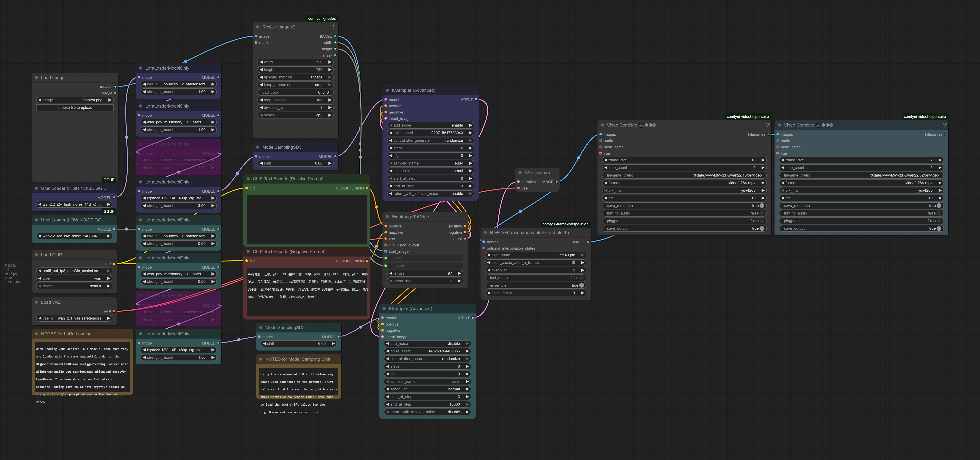The width and height of the screenshot is (980, 460).
Task: Open help on the 16fps Video Combine node
Action: pyautogui.click(x=767, y=125)
